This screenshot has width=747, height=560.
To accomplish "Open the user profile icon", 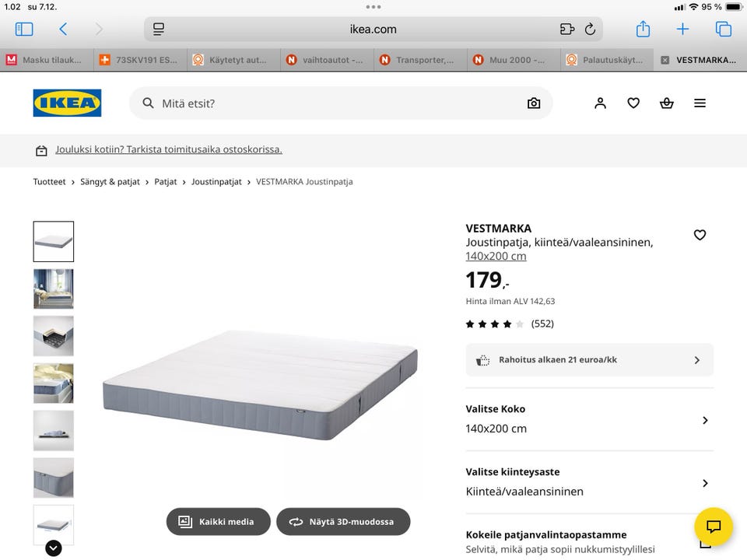I will point(600,103).
